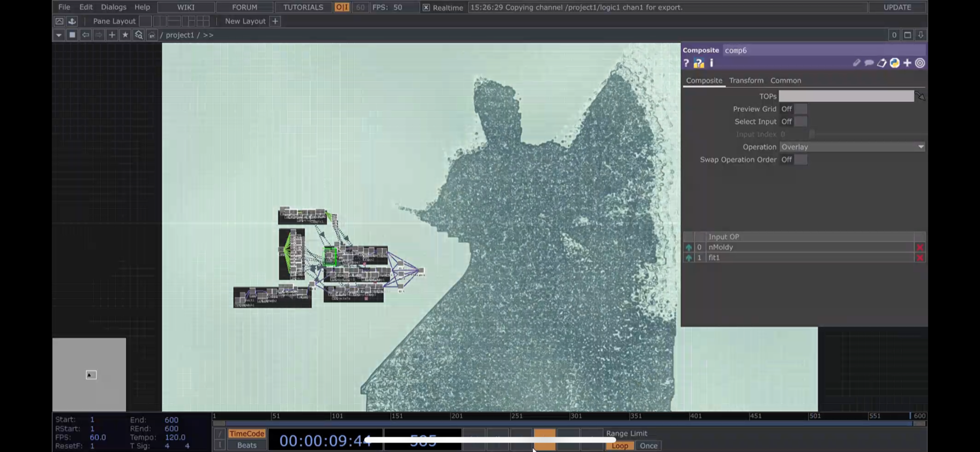Open the Python language icon
The height and width of the screenshot is (452, 980).
coord(895,63)
